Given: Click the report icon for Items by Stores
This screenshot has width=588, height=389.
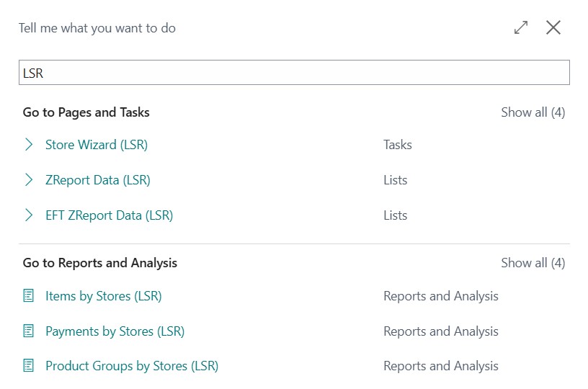Looking at the screenshot, I should [29, 296].
